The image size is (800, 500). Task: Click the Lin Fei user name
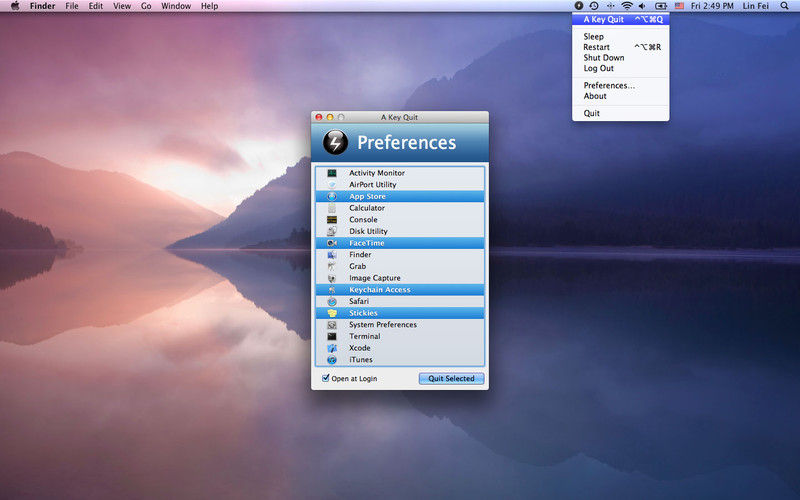[x=756, y=6]
